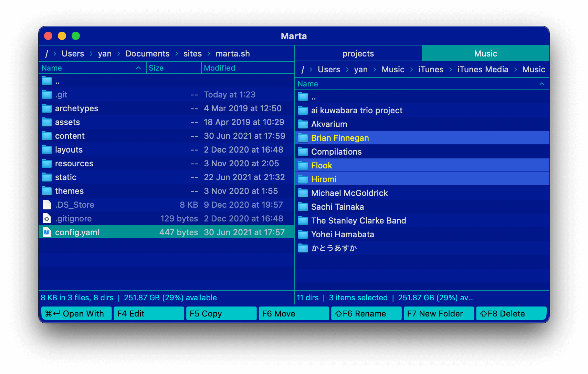This screenshot has width=588, height=374.
Task: Click the Yohei Hamabata folder icon
Action: [x=303, y=235]
